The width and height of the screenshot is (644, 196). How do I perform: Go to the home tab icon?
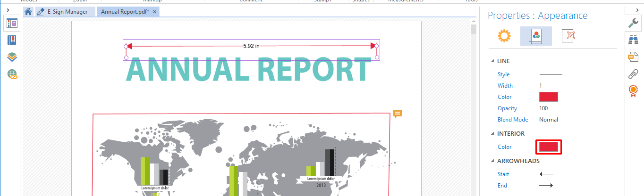(x=28, y=12)
